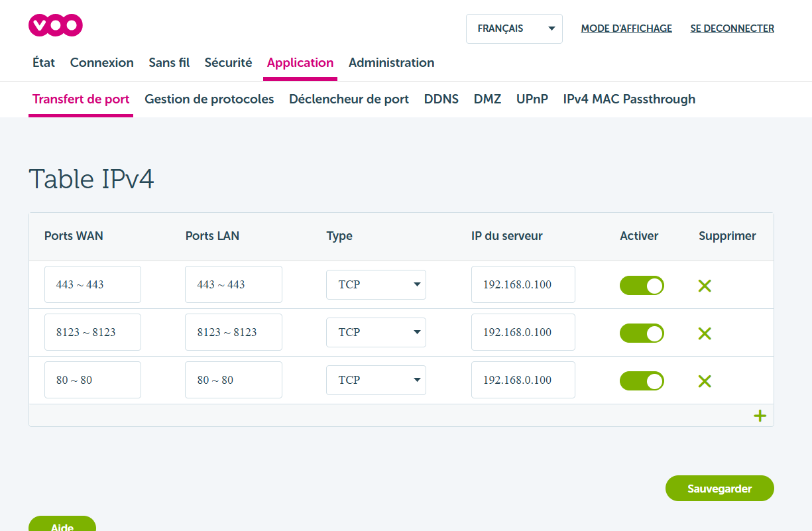
Task: Click the VOO logo
Action: pyautogui.click(x=56, y=25)
